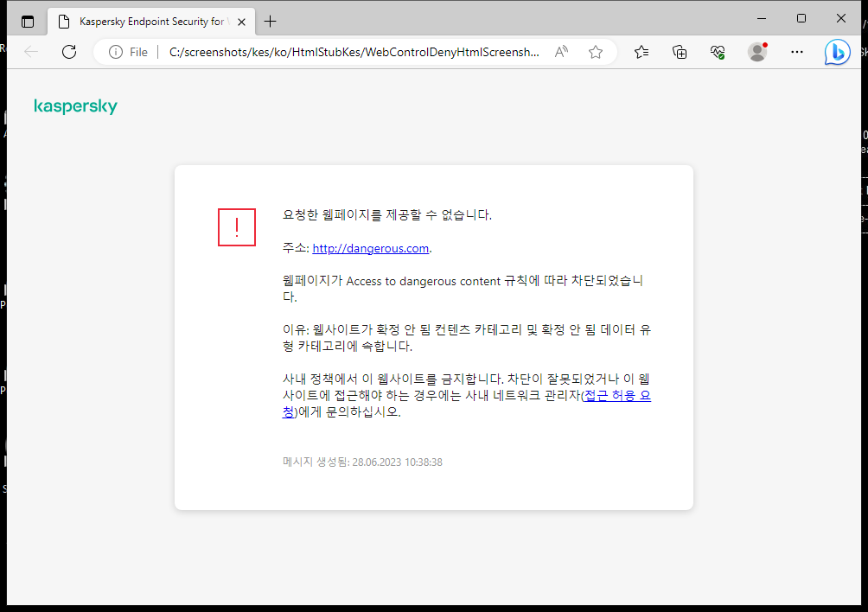Screen dimensions: 868x612
Task: Click the Kaspersky logo
Action: pos(75,105)
